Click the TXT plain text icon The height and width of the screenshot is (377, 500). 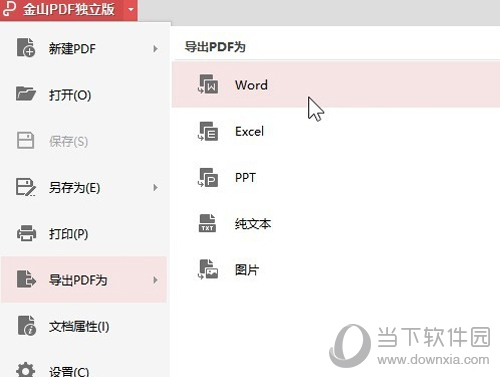(207, 223)
